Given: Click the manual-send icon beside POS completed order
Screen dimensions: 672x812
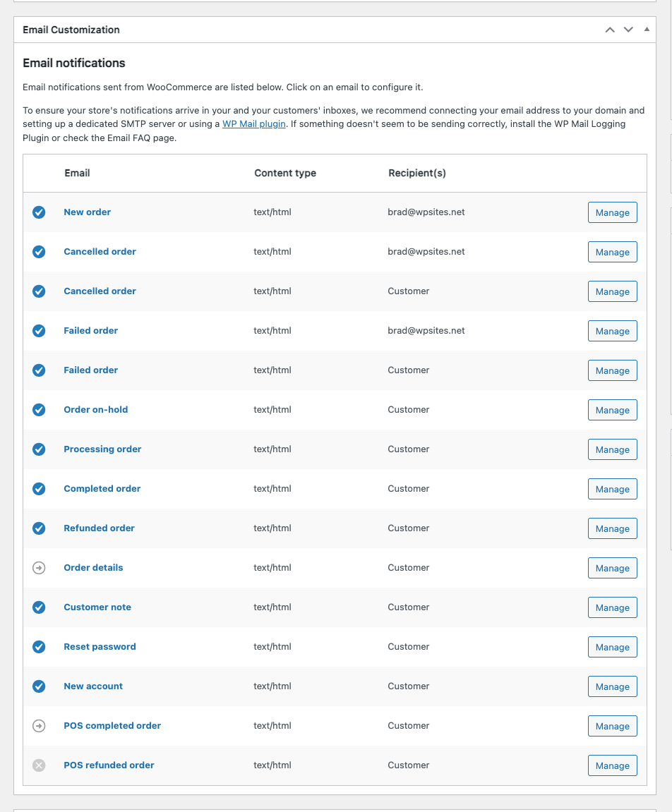Looking at the screenshot, I should (39, 726).
